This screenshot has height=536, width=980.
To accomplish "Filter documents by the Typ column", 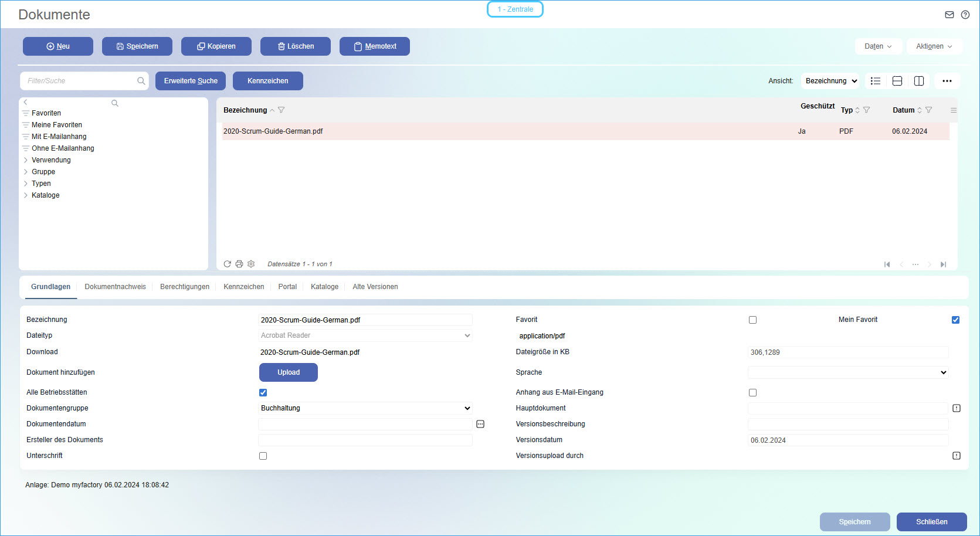I will 866,110.
